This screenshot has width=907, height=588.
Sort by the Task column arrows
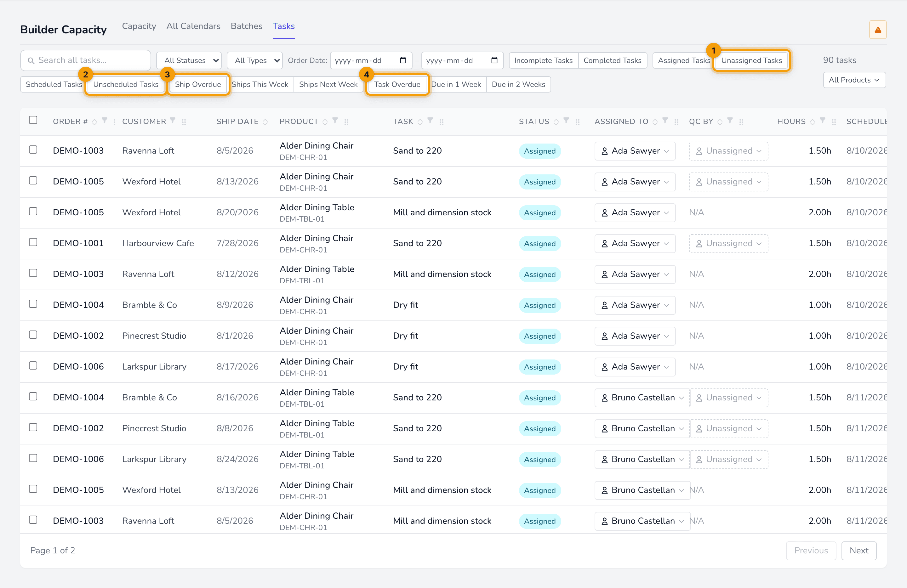[420, 122]
